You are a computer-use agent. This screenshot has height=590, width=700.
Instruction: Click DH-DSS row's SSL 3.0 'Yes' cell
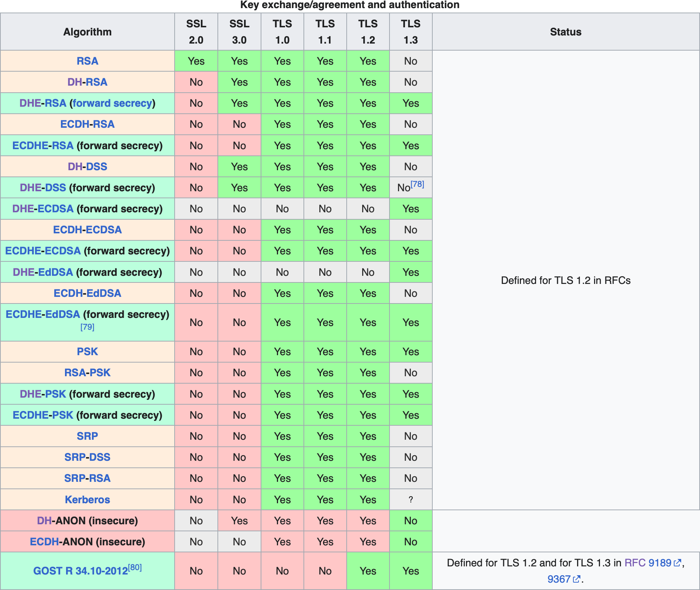[239, 167]
